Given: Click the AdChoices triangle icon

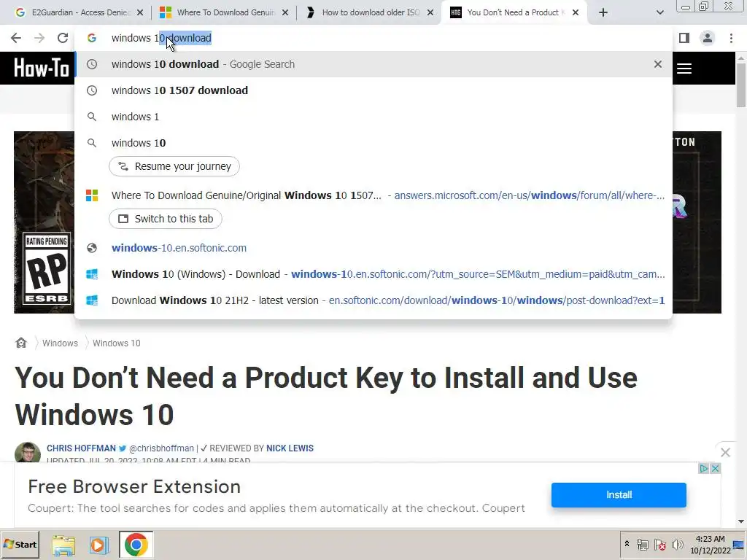Looking at the screenshot, I should click(x=704, y=469).
